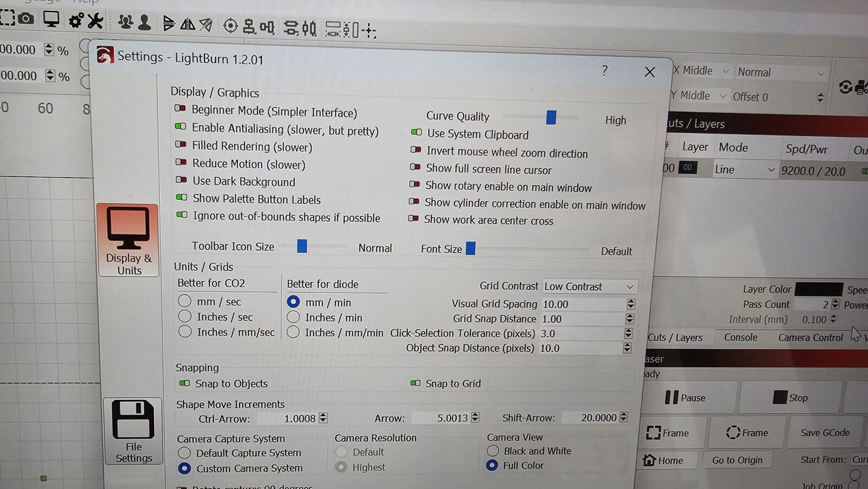Click the Align Left Edges toolbar icon
The image size is (868, 489).
(x=249, y=26)
